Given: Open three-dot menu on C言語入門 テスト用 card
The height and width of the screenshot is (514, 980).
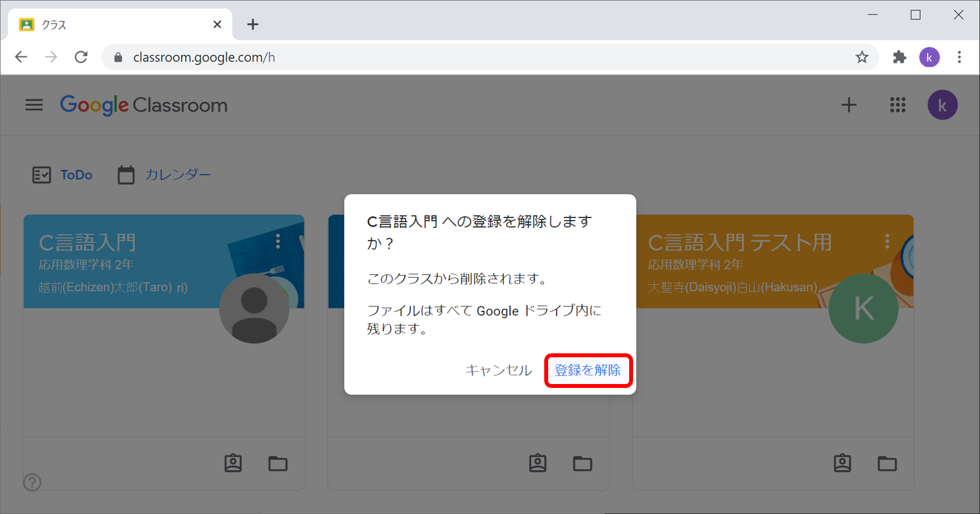Looking at the screenshot, I should (887, 242).
